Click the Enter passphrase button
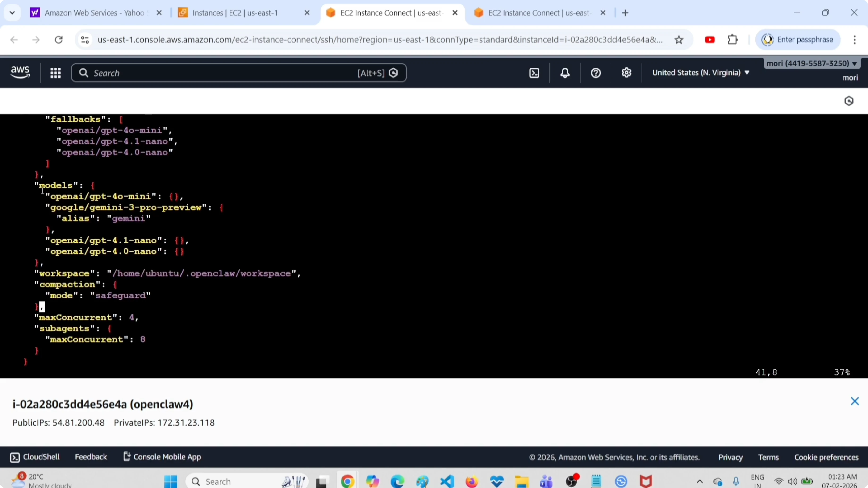Image resolution: width=868 pixels, height=488 pixels. (798, 40)
